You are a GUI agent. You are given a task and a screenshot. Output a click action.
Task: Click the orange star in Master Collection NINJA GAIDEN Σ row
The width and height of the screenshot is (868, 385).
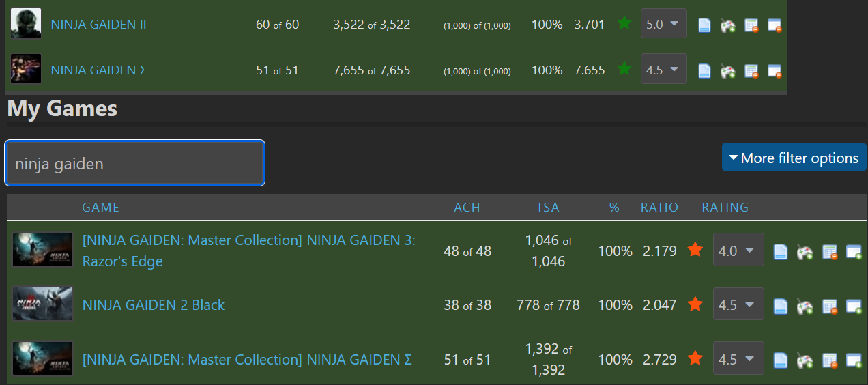pos(695,357)
